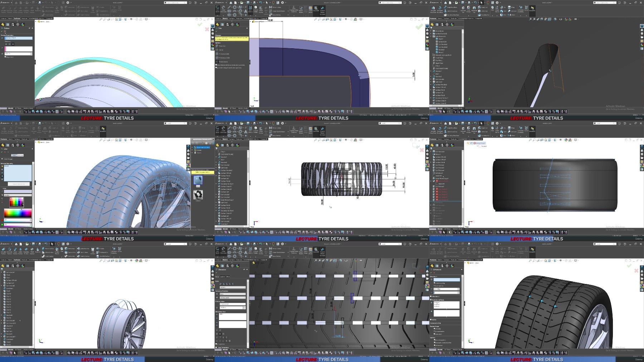Switch to Advanced tab in color panel
This screenshot has height=362, width=644.
coord(20,155)
